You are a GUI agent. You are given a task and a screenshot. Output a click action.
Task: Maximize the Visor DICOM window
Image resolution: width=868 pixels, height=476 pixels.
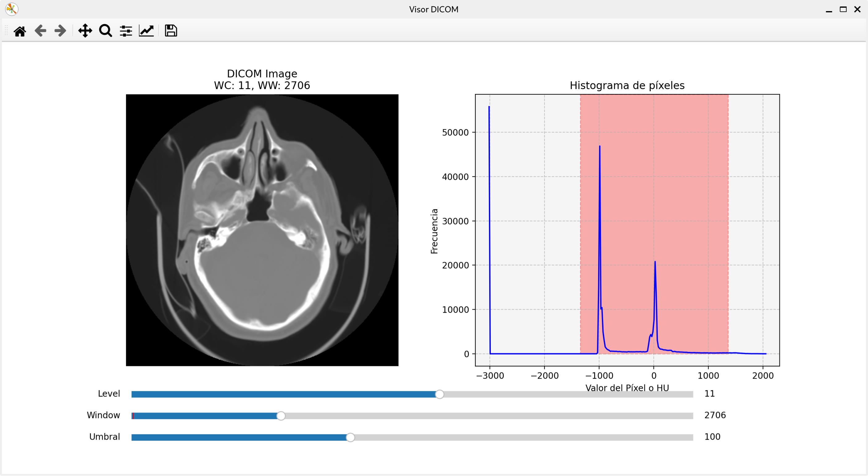(x=843, y=9)
